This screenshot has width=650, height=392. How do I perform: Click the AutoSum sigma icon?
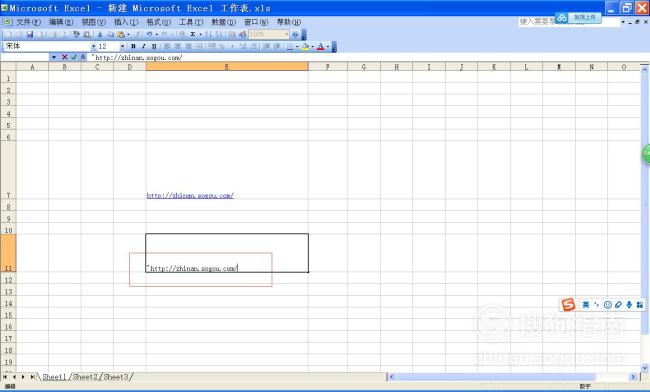coord(193,34)
